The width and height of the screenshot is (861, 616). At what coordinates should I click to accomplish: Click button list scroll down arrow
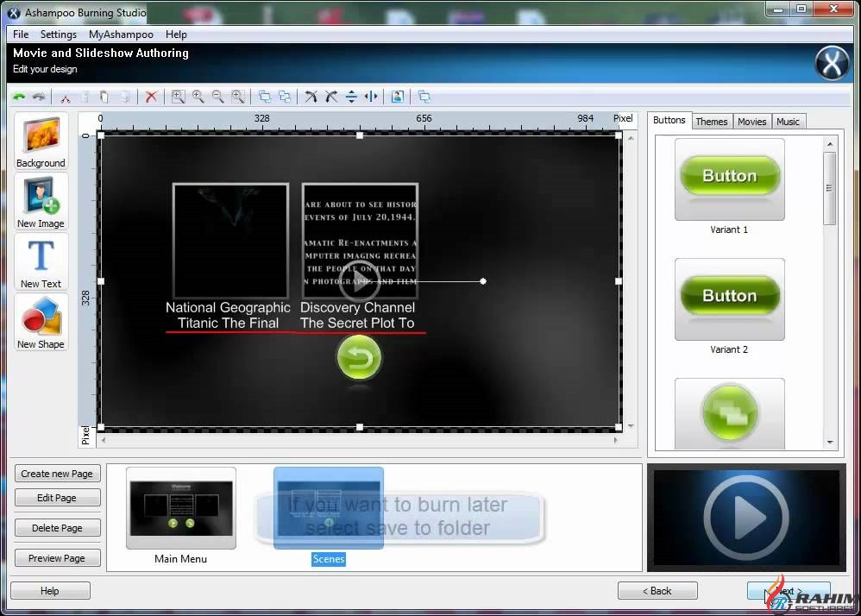[830, 442]
